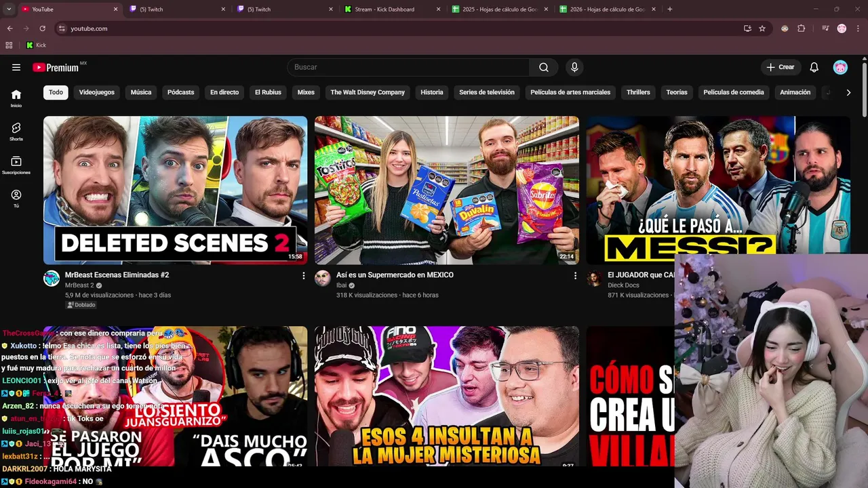This screenshot has height=488, width=868.
Task: Open a new browser tab
Action: coord(670,9)
